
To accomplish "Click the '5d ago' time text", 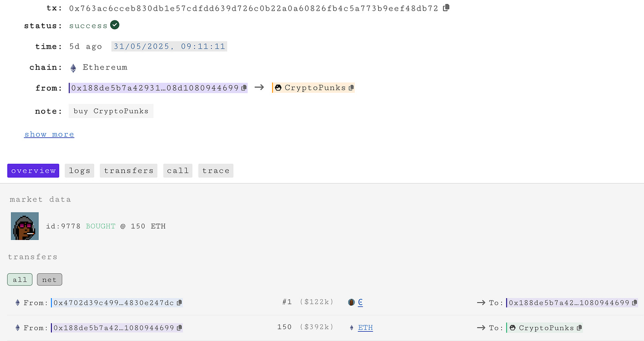I will (x=86, y=47).
